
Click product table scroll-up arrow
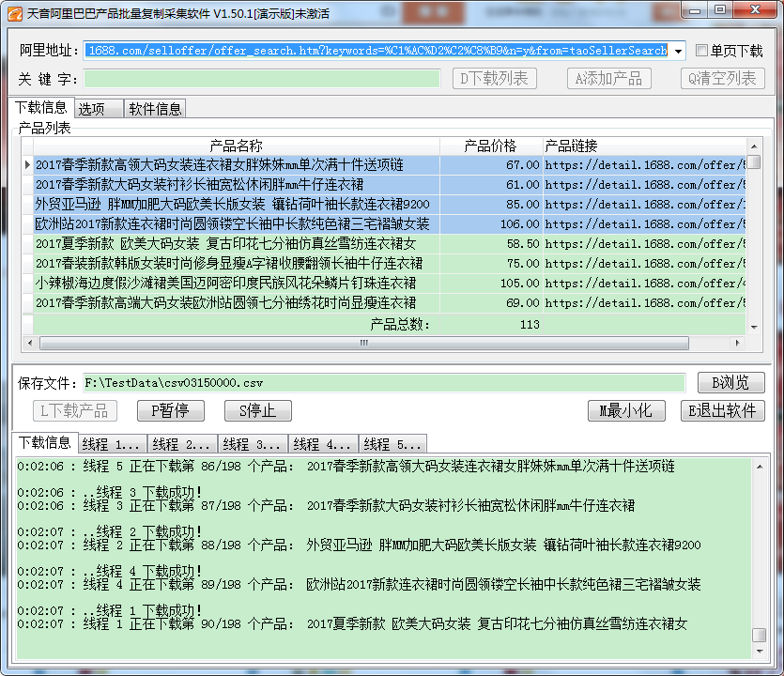(x=754, y=146)
